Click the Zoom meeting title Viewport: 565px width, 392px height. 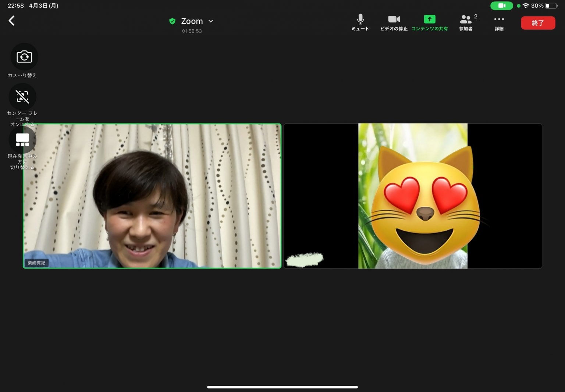tap(192, 21)
